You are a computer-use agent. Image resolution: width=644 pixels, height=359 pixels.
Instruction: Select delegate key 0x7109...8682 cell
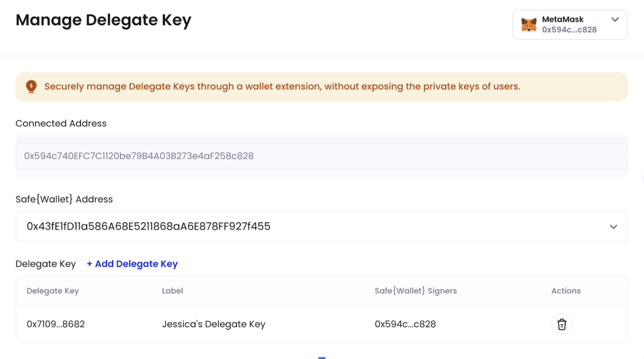[x=55, y=324]
